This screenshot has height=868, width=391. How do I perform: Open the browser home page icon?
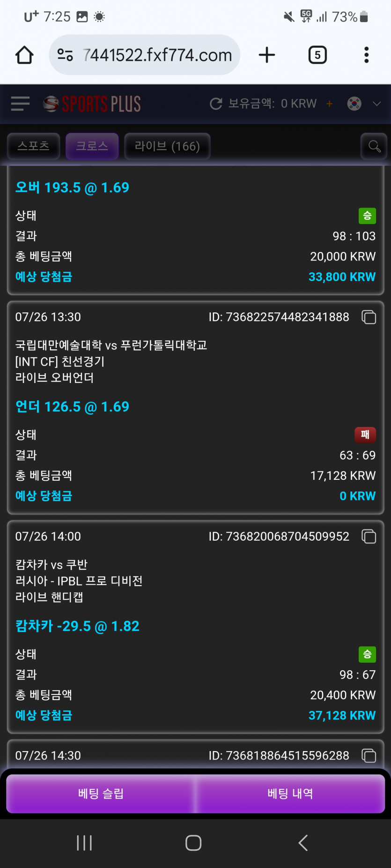(24, 55)
